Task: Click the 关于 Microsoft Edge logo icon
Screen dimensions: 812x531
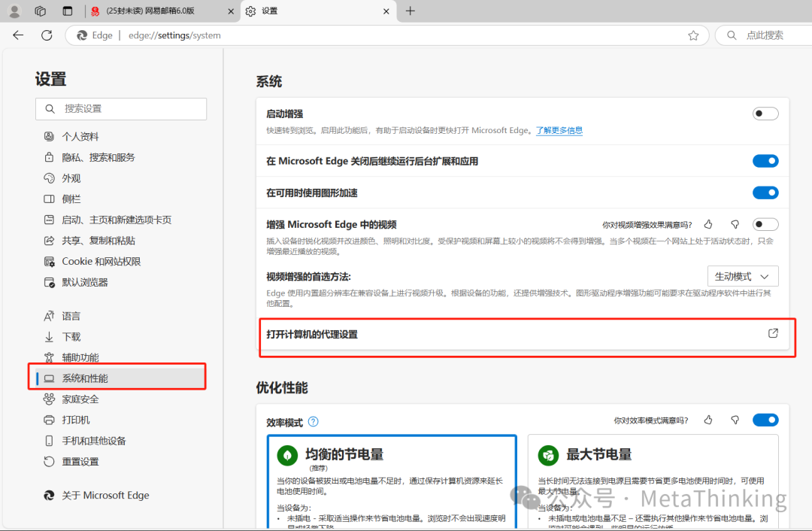Action: click(x=49, y=495)
